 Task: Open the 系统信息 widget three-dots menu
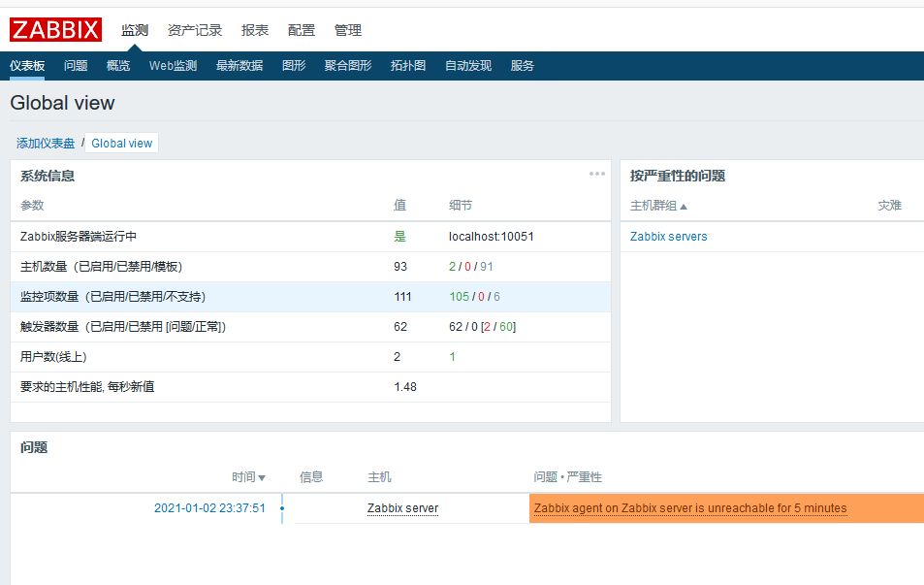[597, 175]
